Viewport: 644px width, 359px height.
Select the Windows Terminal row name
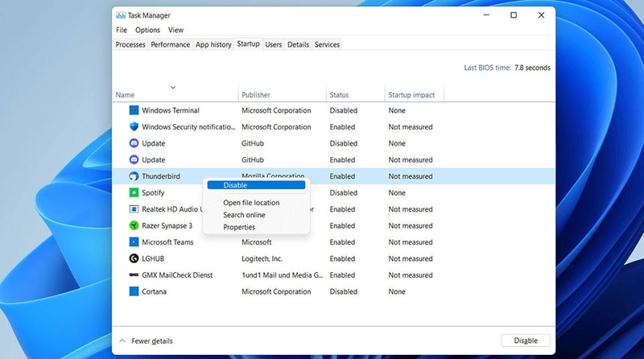coord(171,110)
